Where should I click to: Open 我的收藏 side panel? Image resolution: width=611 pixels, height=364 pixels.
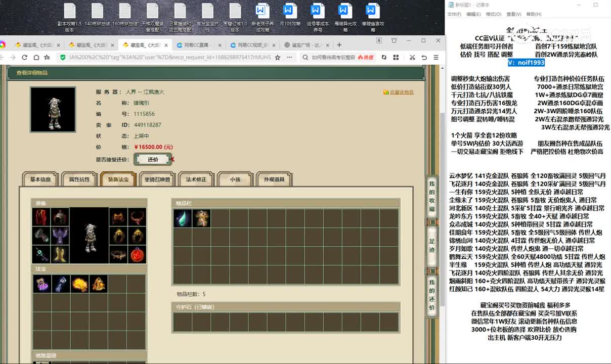pos(431,196)
